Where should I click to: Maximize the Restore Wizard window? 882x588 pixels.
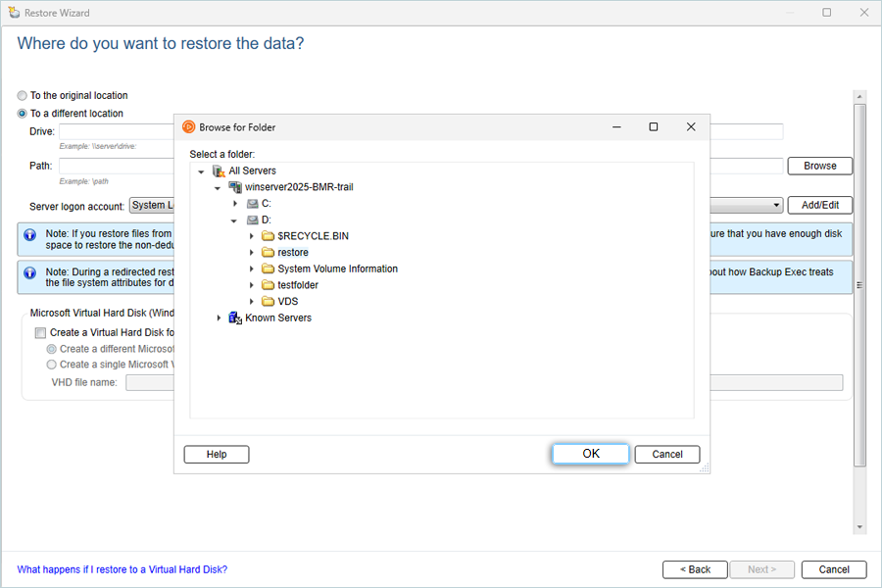[826, 13]
